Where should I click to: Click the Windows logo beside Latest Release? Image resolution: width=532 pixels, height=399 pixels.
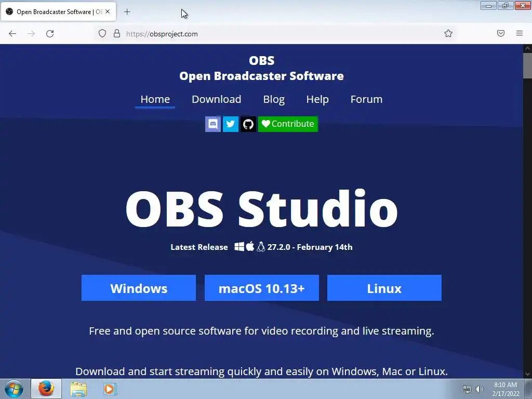pos(239,247)
